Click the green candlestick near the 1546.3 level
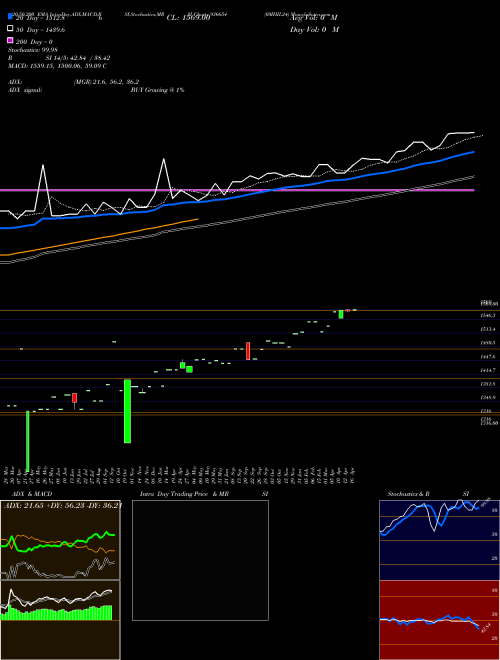This screenshot has width=500, height=660. 341,314
